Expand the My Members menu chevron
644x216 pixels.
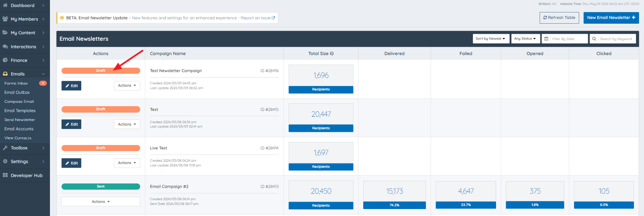tap(43, 19)
